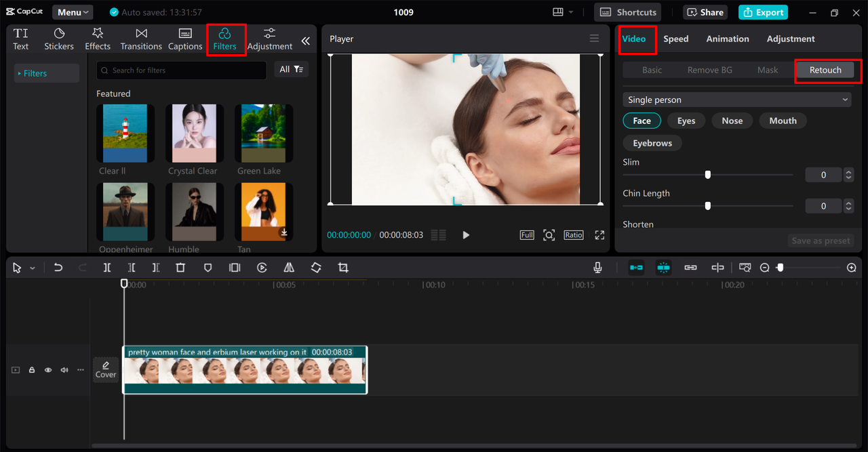Click the focus zoom icon in Player

[x=549, y=235]
